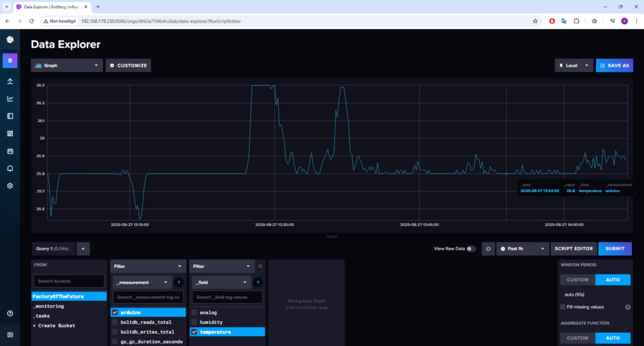This screenshot has width=644, height=346.
Task: Select the FactoryOfTheFuture bucket
Action: [x=69, y=296]
